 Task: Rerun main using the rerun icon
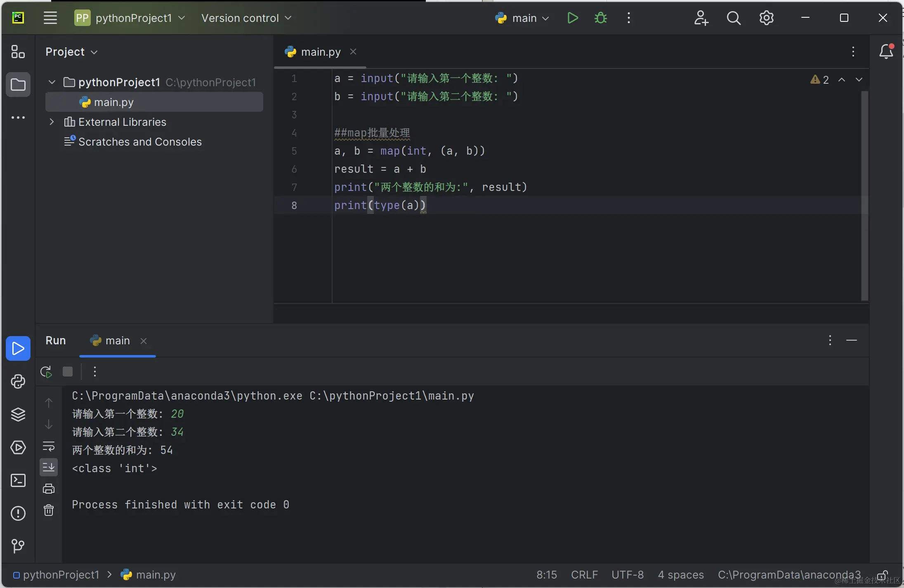click(x=46, y=372)
